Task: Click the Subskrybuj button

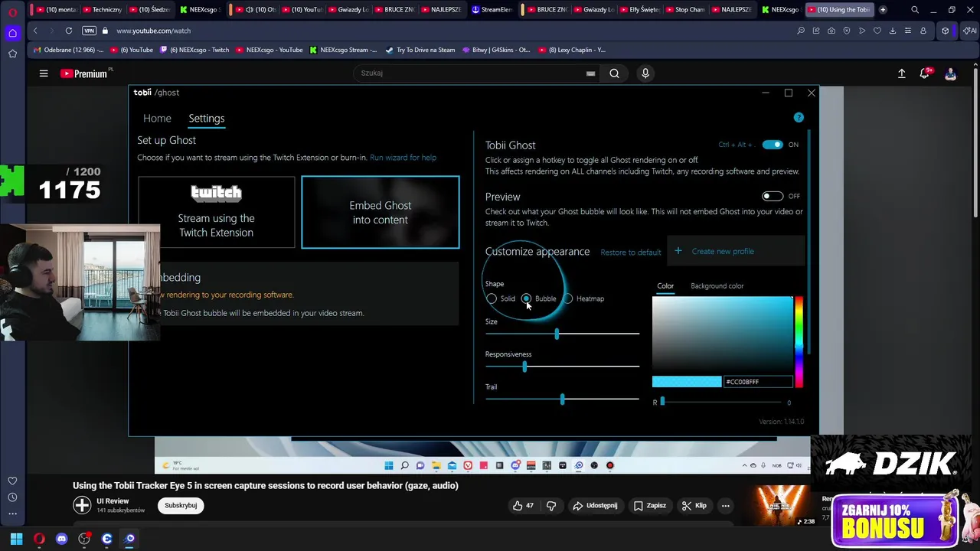Action: click(x=181, y=505)
